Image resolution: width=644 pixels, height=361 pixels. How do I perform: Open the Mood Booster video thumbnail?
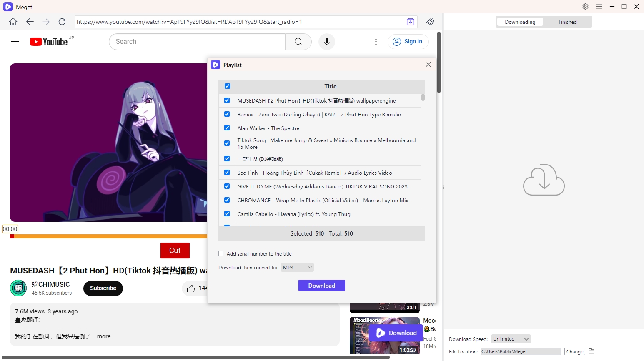click(385, 336)
